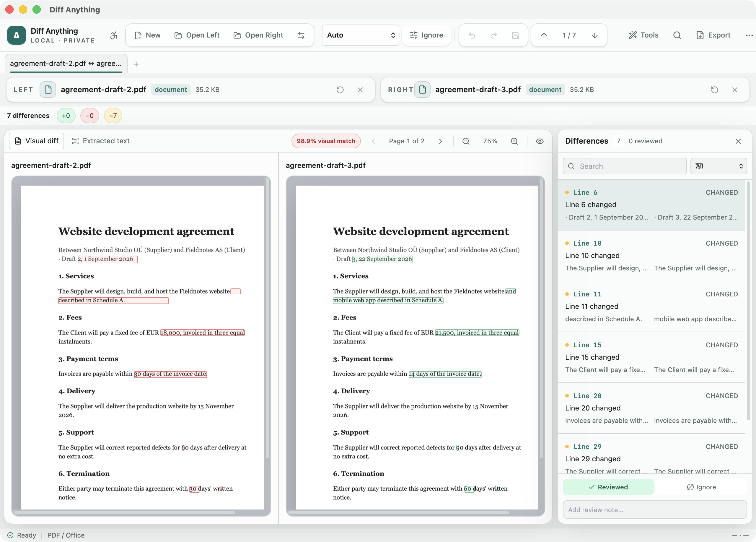Switch to the Visual diff tab
The width and height of the screenshot is (756, 542).
[x=37, y=141]
